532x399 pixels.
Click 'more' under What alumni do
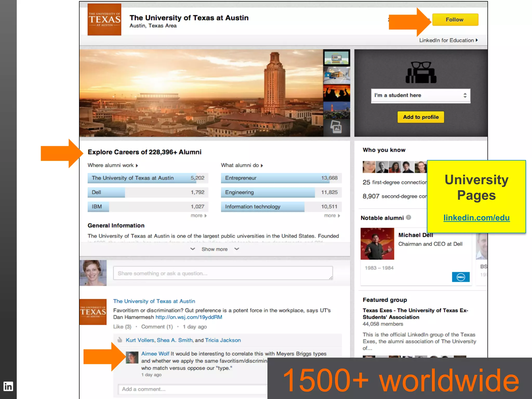[332, 216]
